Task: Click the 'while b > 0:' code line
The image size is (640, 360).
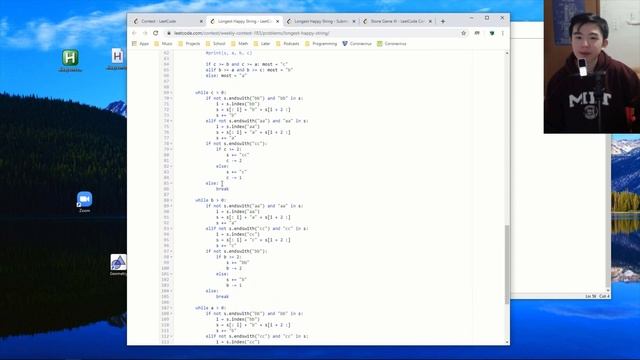Action: (x=211, y=200)
